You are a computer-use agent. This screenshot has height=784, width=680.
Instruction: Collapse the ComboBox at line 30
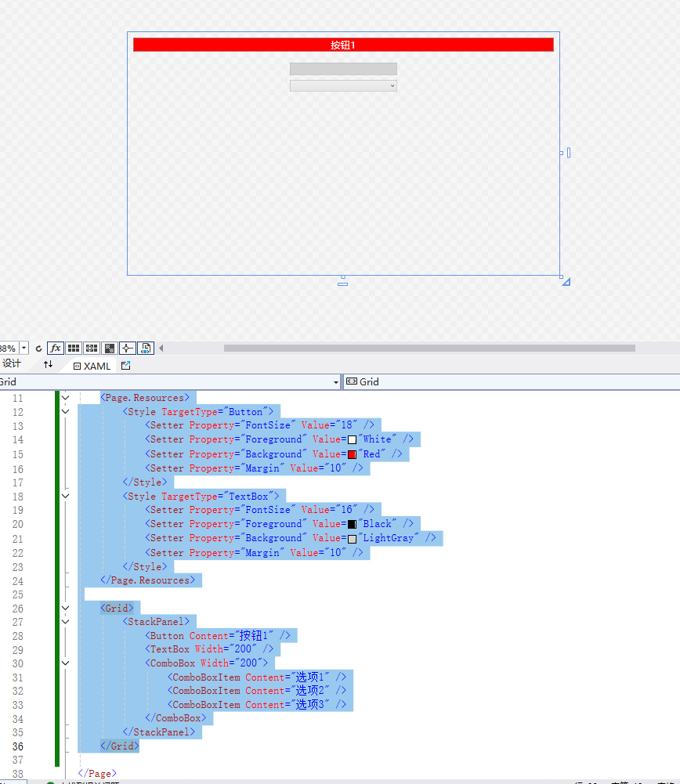[66, 663]
